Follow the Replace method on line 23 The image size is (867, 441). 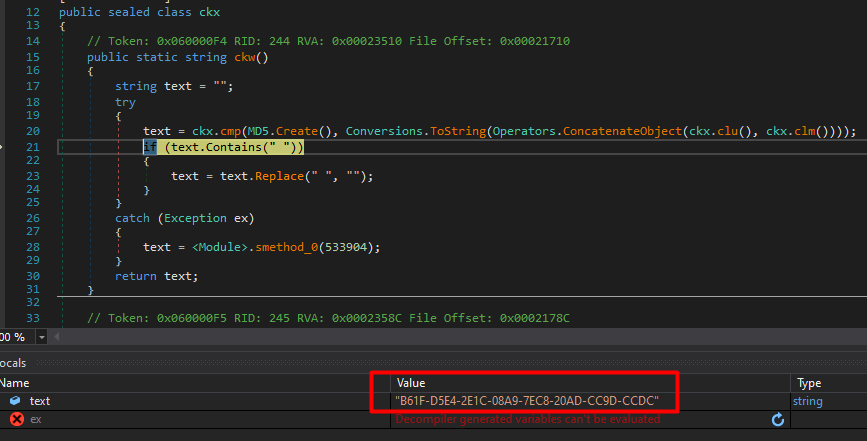(279, 176)
